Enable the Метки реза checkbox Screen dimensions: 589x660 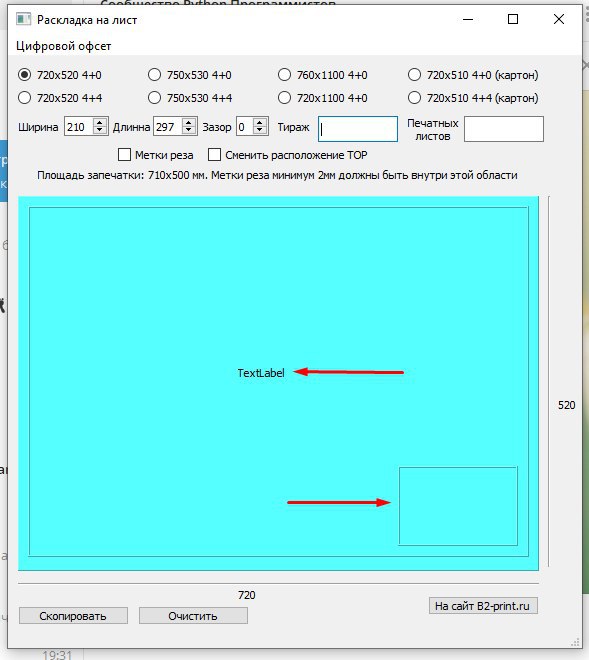(x=156, y=155)
